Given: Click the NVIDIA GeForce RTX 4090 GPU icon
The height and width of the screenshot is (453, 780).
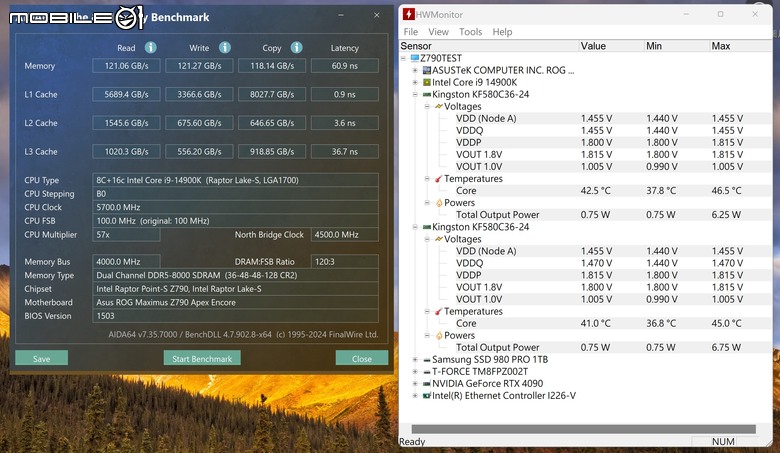Looking at the screenshot, I should [x=426, y=383].
